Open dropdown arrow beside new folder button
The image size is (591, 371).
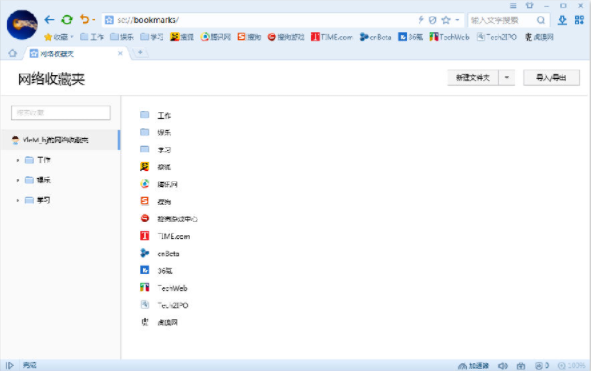pos(507,78)
